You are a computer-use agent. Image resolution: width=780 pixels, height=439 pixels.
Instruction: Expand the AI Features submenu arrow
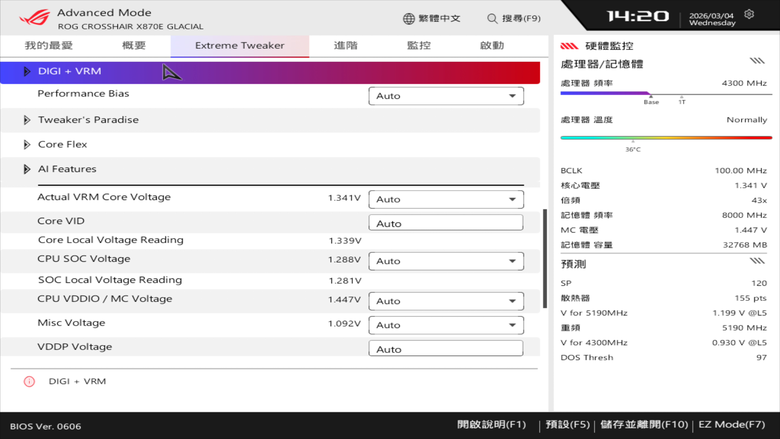click(27, 169)
